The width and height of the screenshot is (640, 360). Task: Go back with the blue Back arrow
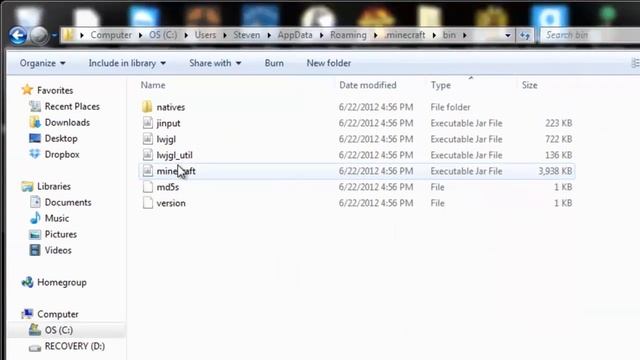coord(18,36)
